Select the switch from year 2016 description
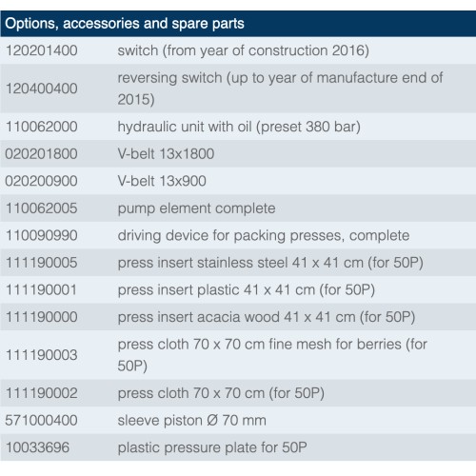The image size is (476, 476). click(x=243, y=50)
